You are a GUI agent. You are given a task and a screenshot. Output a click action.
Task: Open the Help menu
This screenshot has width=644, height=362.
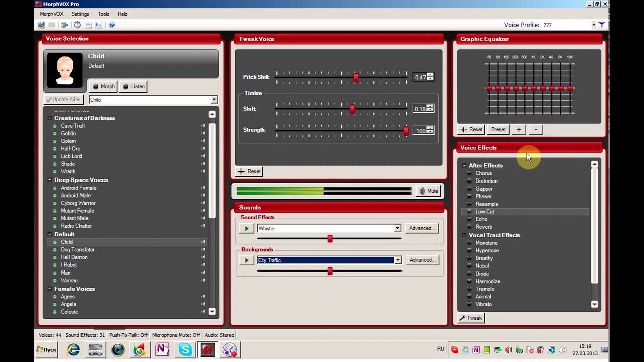[122, 14]
